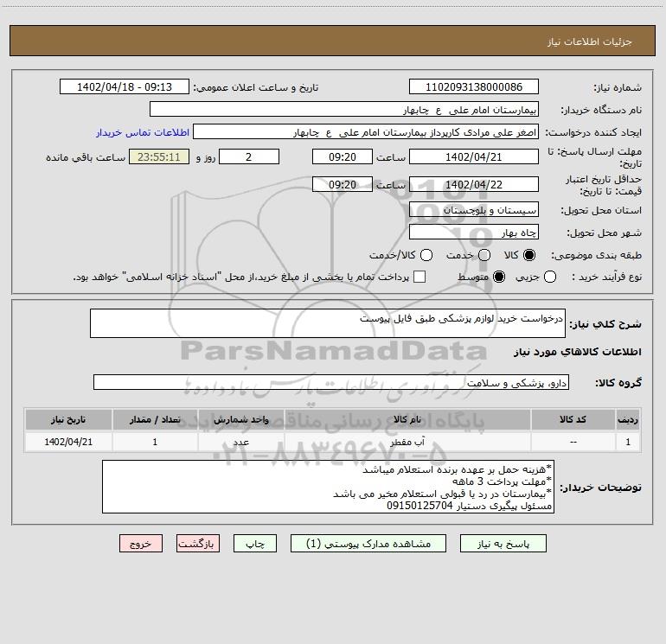Image resolution: width=666 pixels, height=644 pixels.
Task: Click the remaining days field showing 2
Action: pyautogui.click(x=249, y=156)
